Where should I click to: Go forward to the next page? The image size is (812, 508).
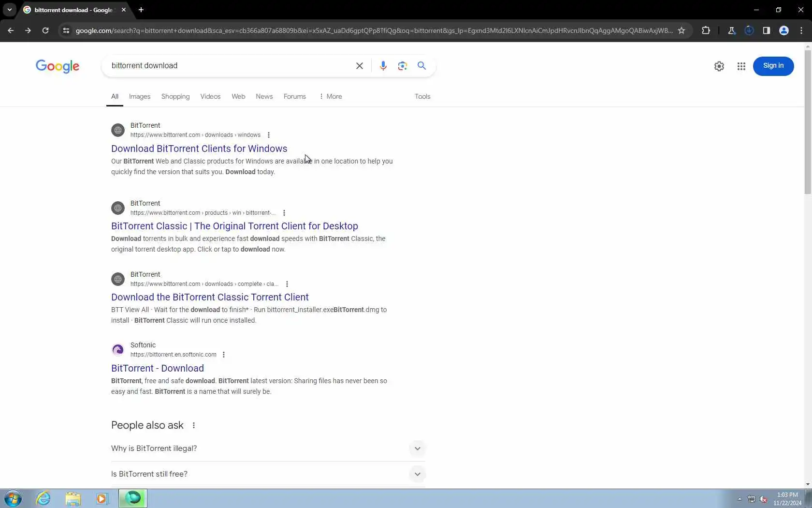point(28,30)
